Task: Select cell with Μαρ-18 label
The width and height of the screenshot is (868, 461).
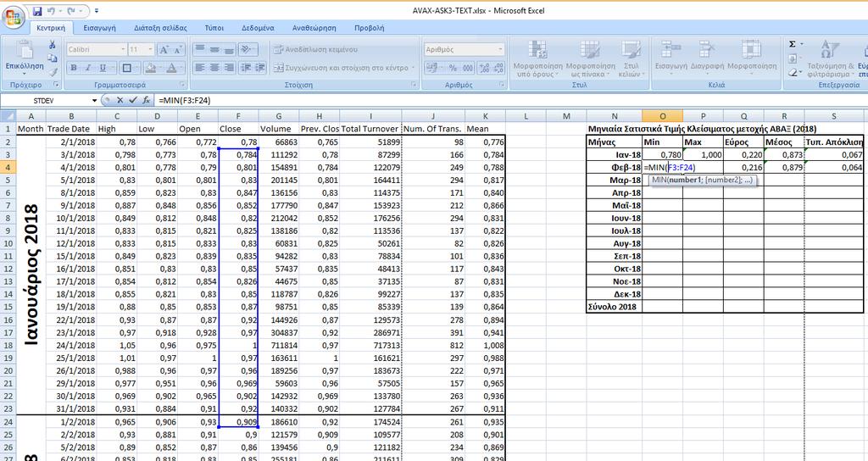Action: [x=615, y=180]
